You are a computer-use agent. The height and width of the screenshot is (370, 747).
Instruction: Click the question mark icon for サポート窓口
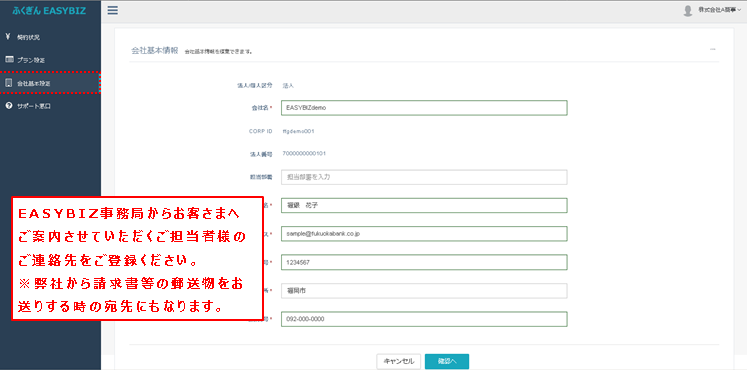click(8, 106)
